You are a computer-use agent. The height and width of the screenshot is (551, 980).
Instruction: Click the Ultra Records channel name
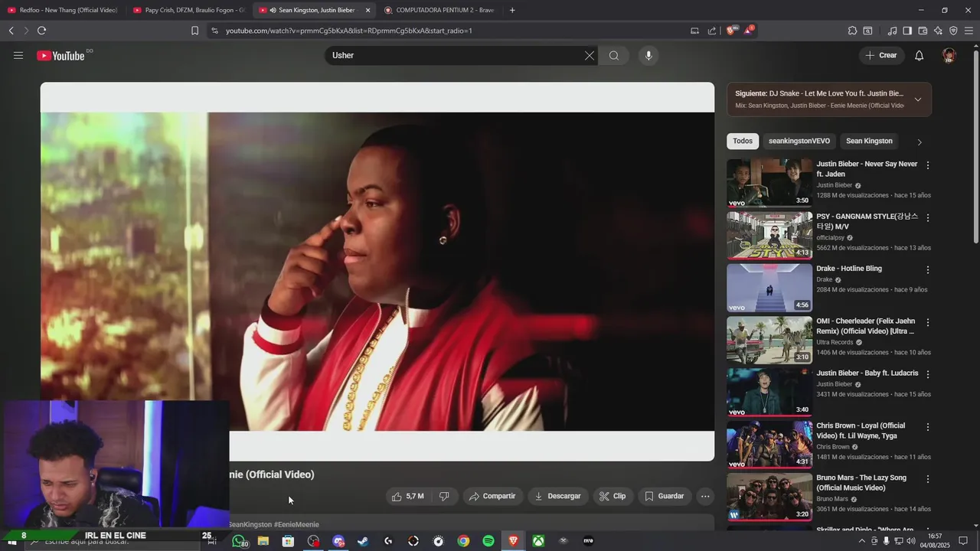click(x=835, y=342)
